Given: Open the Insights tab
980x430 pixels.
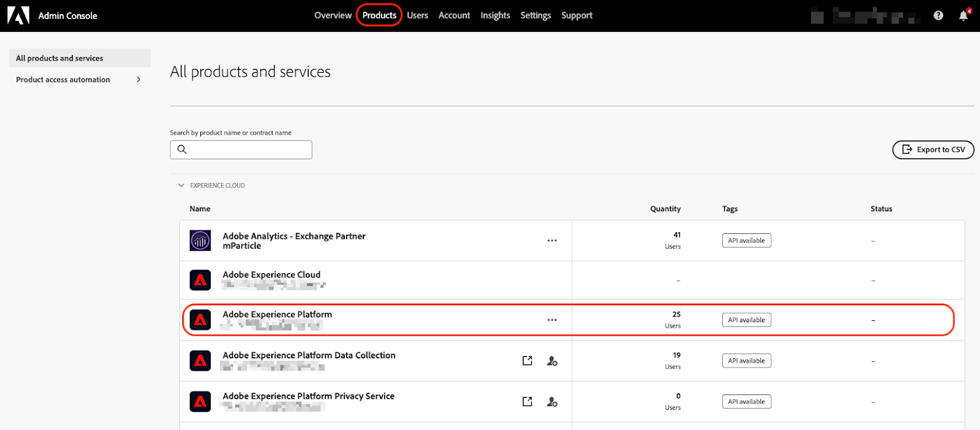Looking at the screenshot, I should tap(496, 15).
